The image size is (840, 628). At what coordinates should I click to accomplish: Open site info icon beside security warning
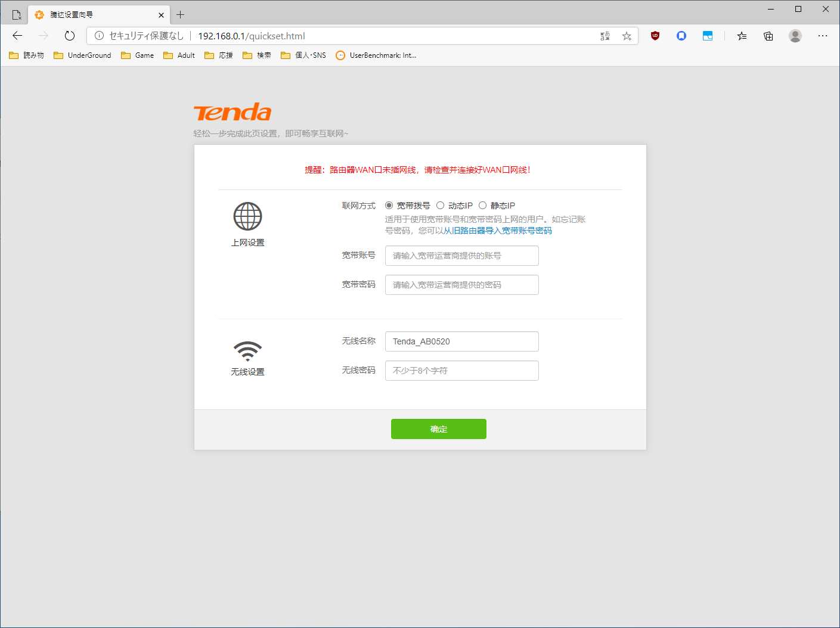(99, 36)
